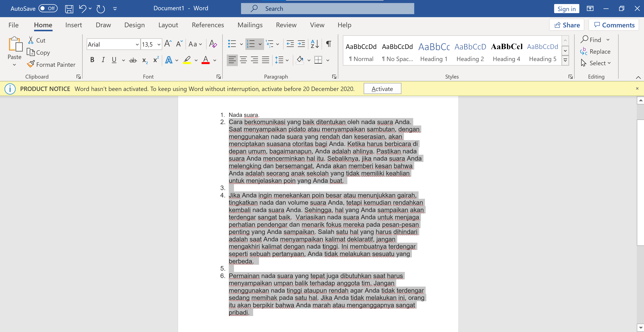This screenshot has height=332, width=644.
Task: Toggle Italic formatting
Action: [x=103, y=60]
